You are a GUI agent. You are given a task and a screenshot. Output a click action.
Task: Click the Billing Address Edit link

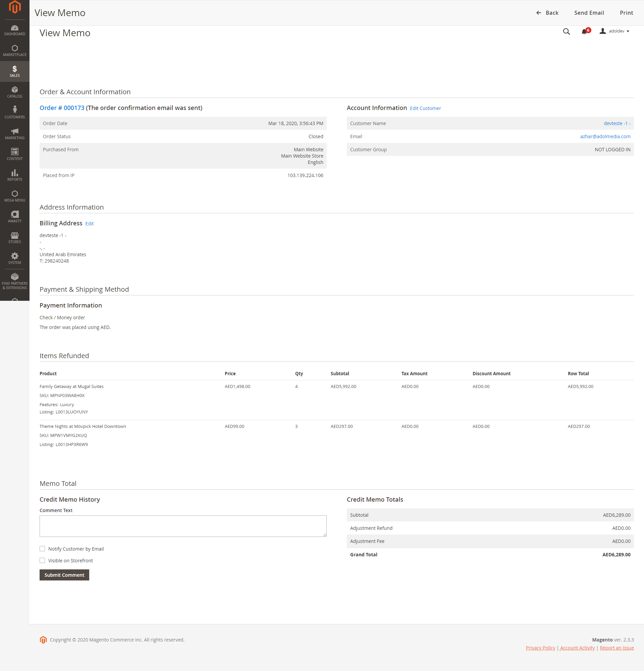pos(89,224)
